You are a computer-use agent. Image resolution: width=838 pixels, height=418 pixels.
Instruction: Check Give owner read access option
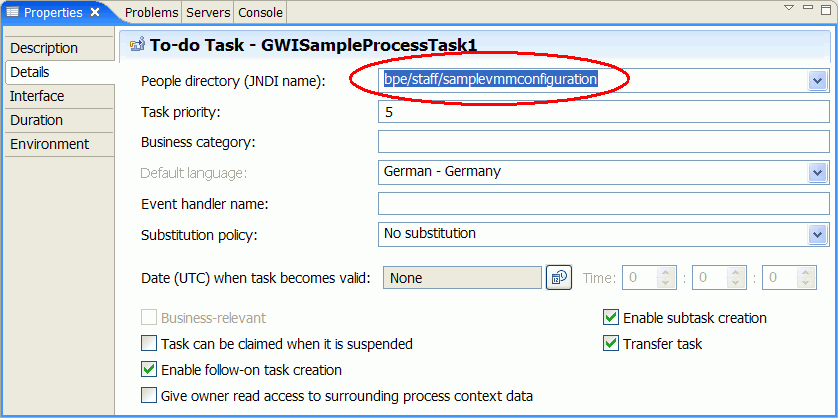coord(149,396)
